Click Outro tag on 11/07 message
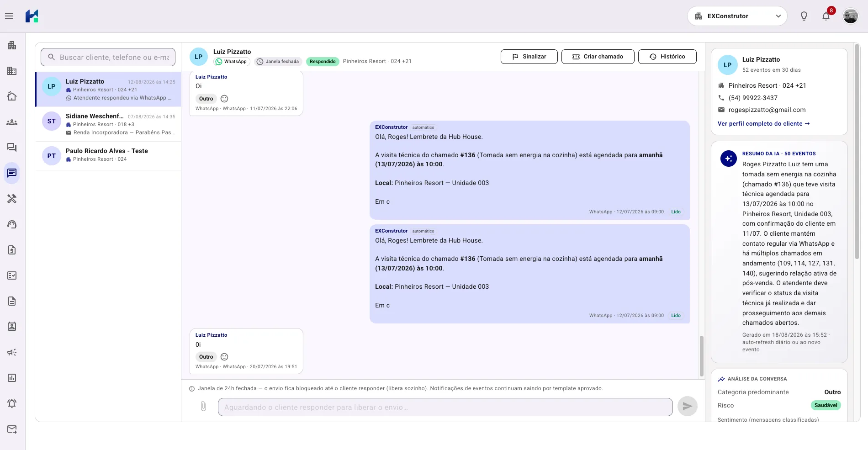Viewport: 868px width, 450px height. click(206, 99)
